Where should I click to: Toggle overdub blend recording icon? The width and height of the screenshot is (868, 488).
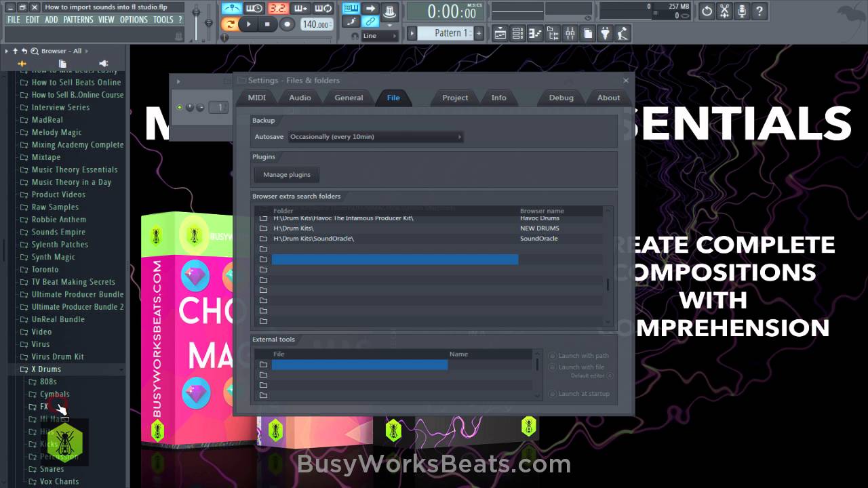coord(300,9)
